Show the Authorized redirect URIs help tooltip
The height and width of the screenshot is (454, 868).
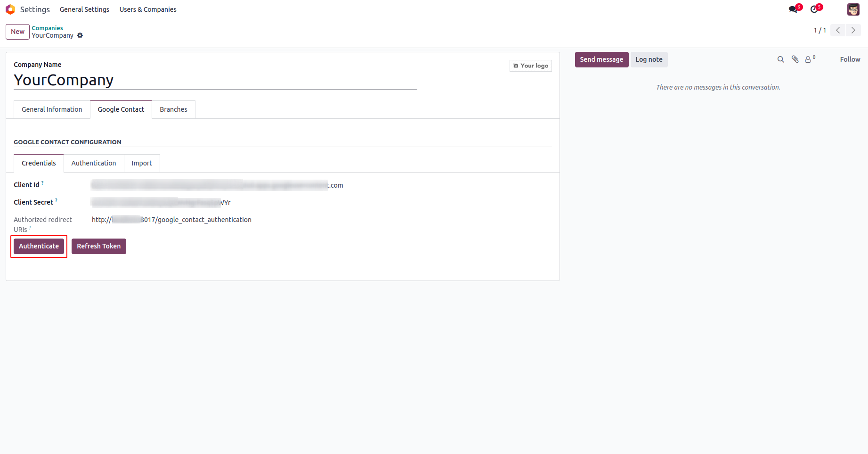[x=30, y=227]
